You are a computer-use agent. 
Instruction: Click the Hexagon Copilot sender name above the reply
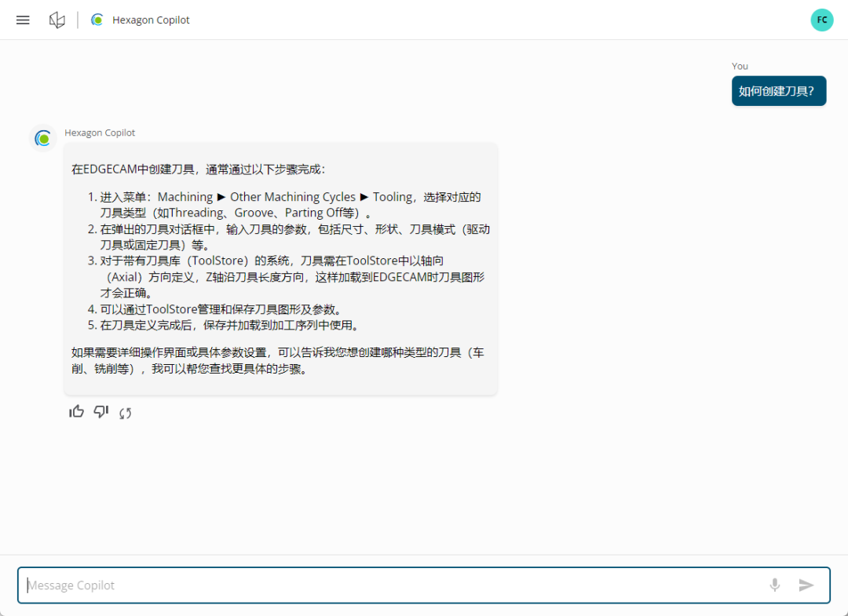(100, 133)
